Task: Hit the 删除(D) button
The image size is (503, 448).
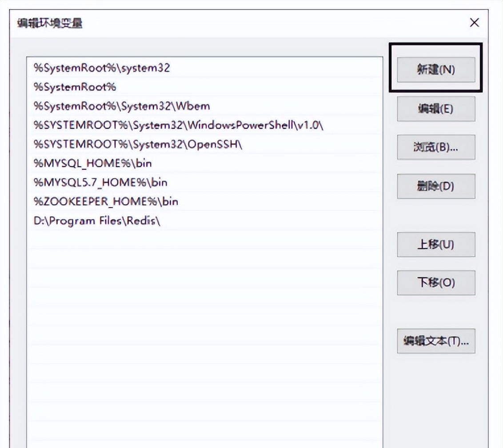Action: (436, 186)
